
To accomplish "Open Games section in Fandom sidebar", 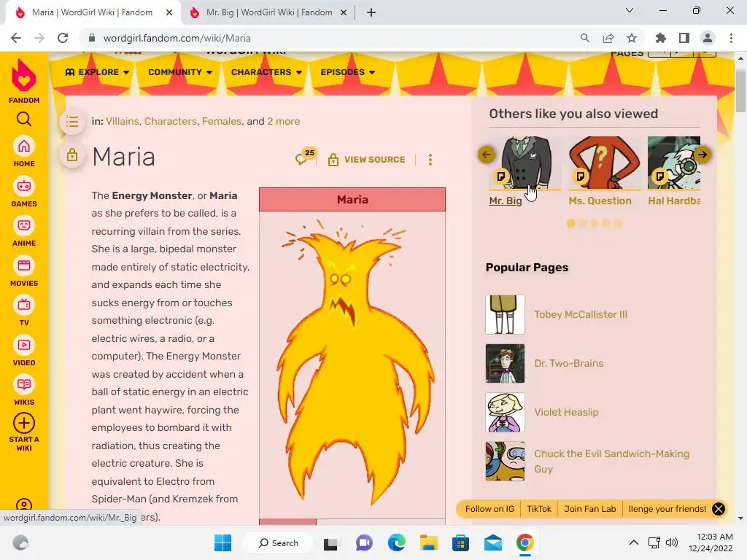I will pyautogui.click(x=24, y=192).
